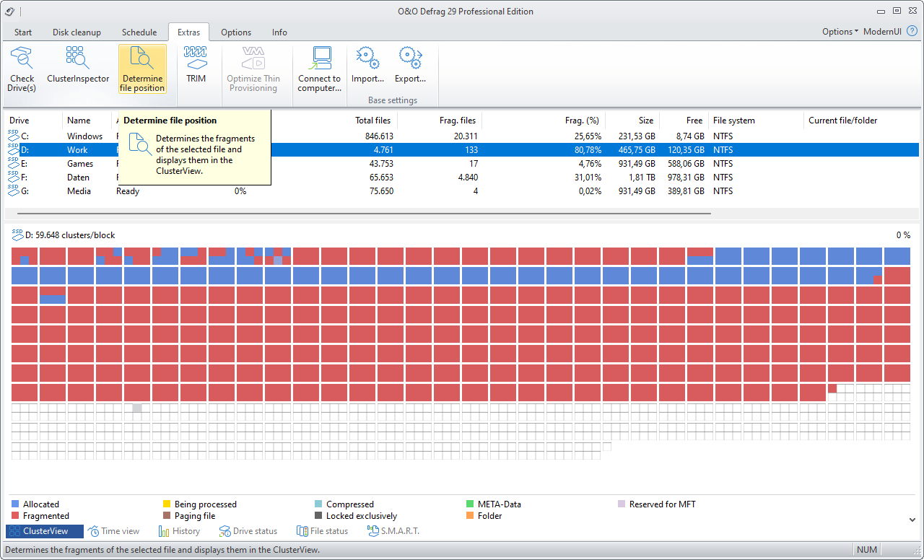Select drive F: Daten row

462,177
